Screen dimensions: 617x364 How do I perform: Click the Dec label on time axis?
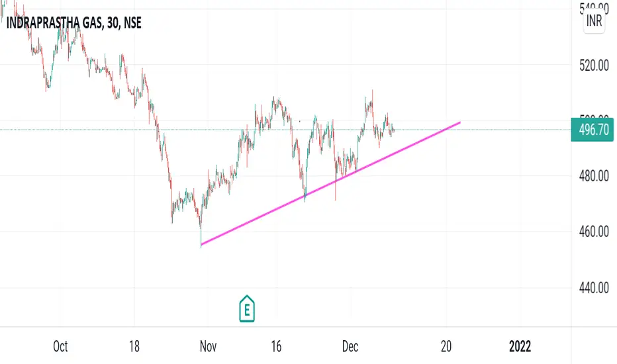pos(350,346)
